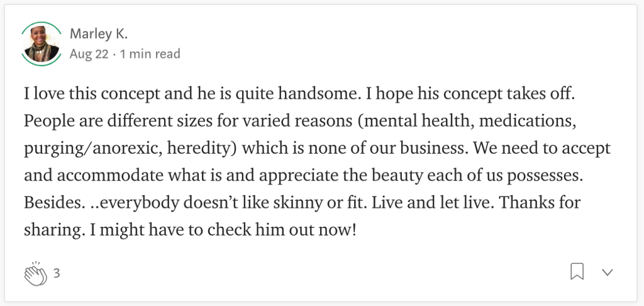Bookmark this response
This screenshot has width=644, height=306.
[x=577, y=272]
